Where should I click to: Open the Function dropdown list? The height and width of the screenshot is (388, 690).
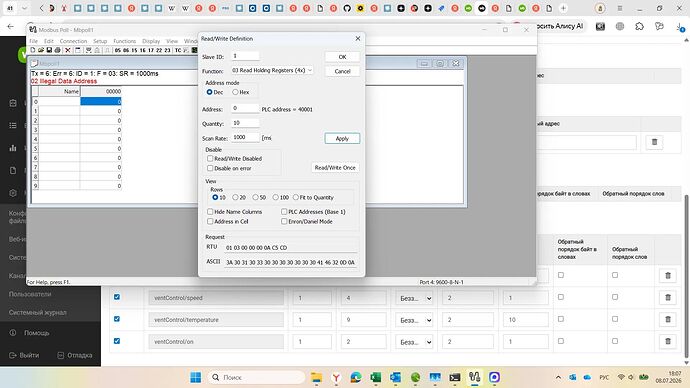tap(272, 70)
